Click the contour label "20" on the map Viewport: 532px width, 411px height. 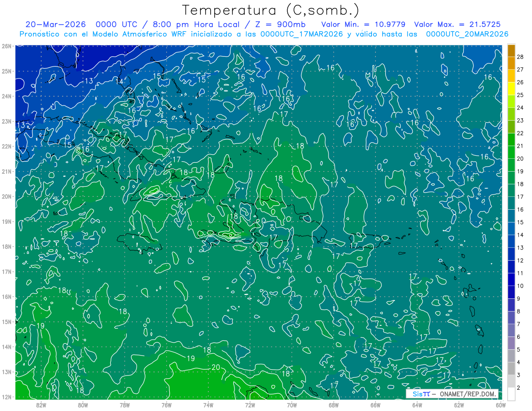[216, 367]
